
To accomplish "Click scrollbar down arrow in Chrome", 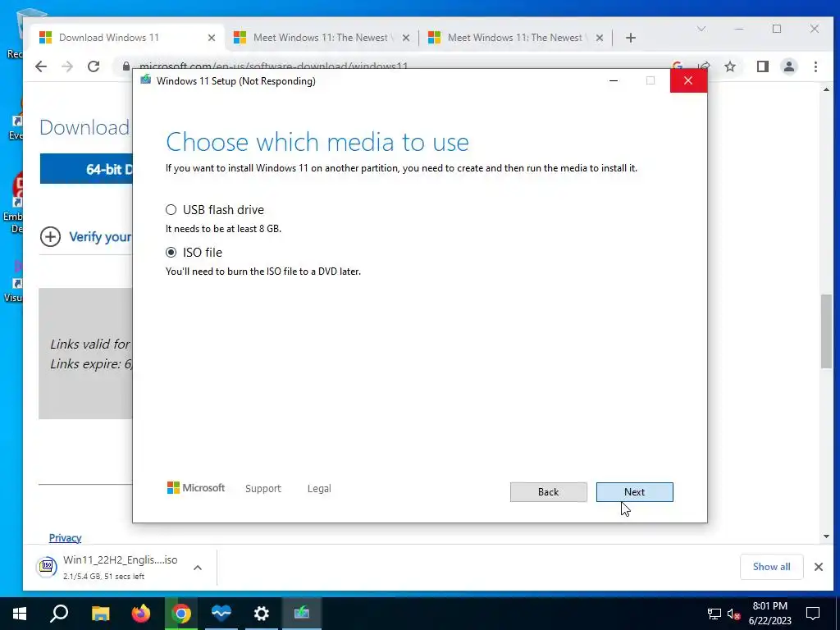I will (x=827, y=536).
